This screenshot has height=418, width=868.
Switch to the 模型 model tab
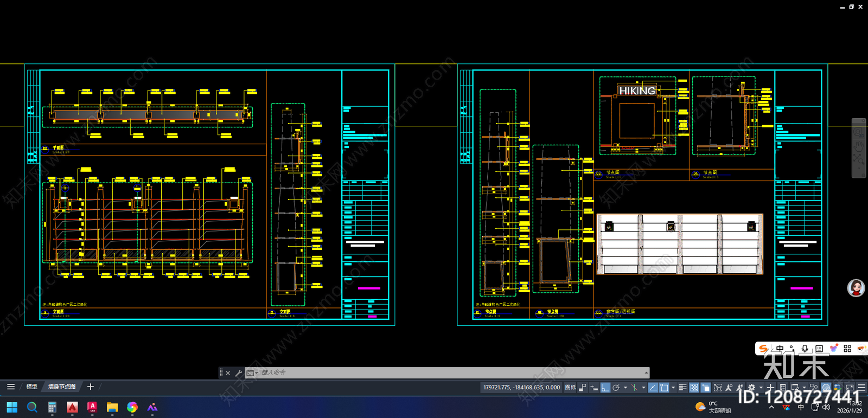point(31,387)
